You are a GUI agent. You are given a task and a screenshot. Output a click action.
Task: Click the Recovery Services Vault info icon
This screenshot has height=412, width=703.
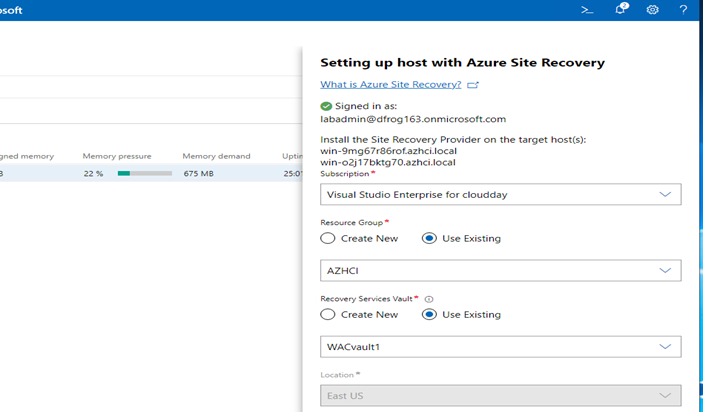pos(429,299)
